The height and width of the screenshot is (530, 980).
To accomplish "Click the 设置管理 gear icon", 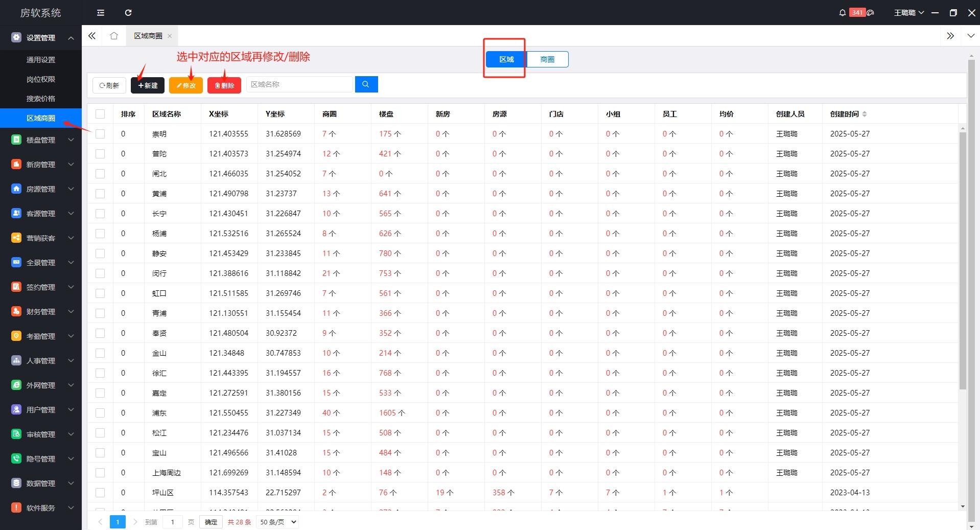I will 16,37.
